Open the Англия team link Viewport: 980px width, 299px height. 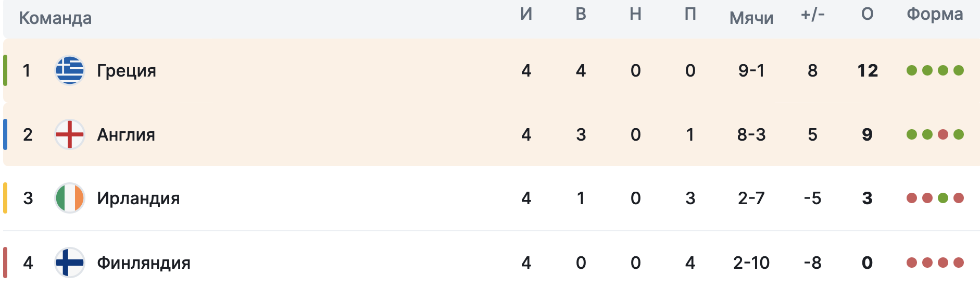pyautogui.click(x=126, y=134)
